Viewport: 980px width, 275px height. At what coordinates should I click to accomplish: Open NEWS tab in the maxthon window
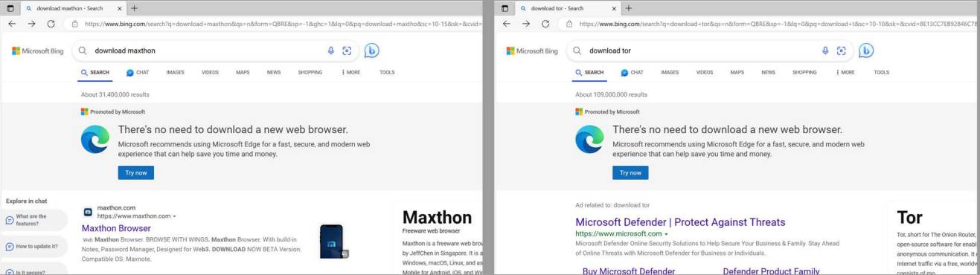click(274, 73)
